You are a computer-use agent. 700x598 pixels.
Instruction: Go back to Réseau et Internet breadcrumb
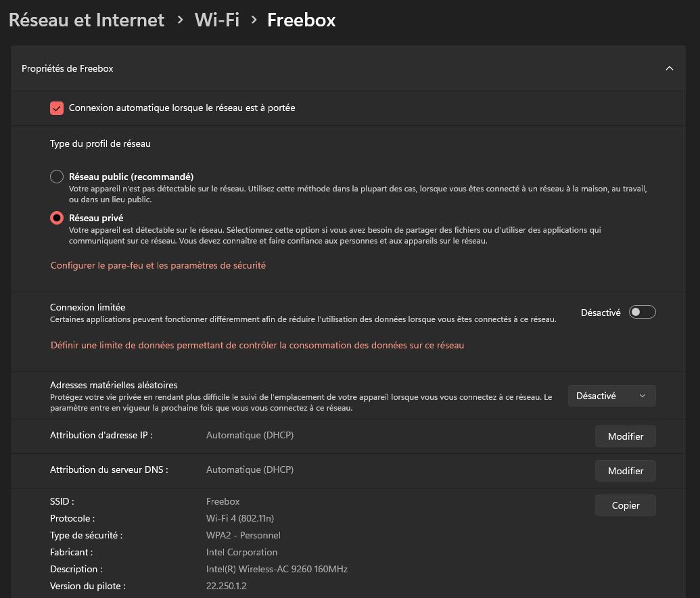(x=87, y=20)
